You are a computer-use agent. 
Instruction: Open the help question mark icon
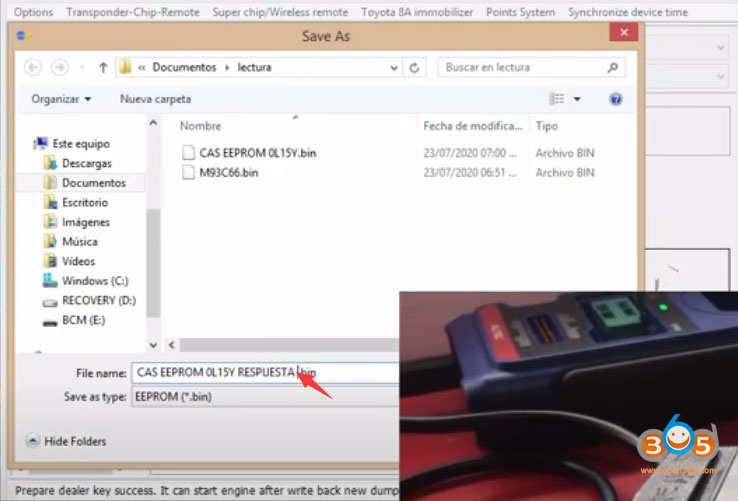point(616,99)
